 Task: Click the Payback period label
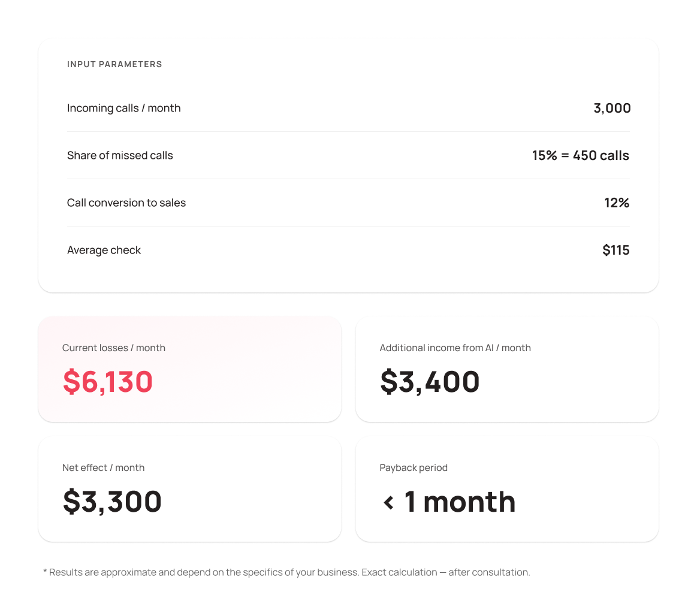point(414,468)
